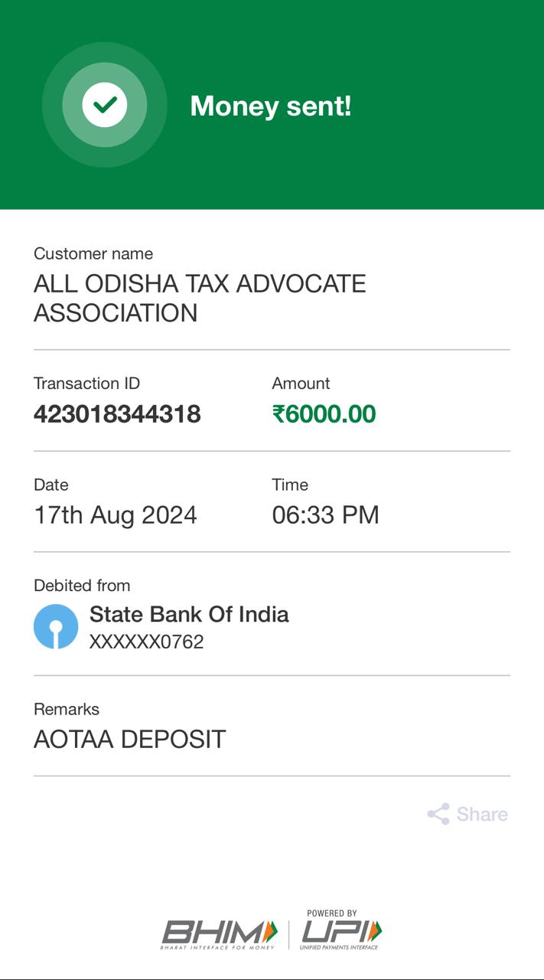This screenshot has height=980, width=544.
Task: Click the State Bank Of India name
Action: (189, 614)
